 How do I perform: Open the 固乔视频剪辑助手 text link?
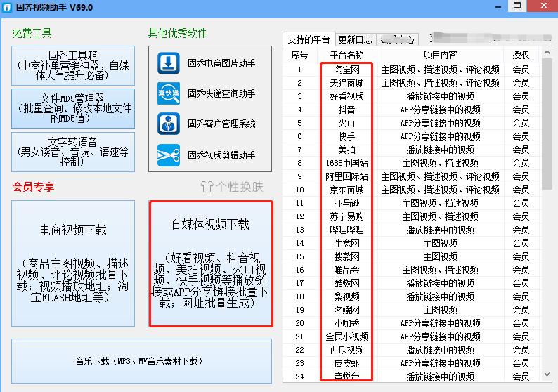click(x=221, y=155)
